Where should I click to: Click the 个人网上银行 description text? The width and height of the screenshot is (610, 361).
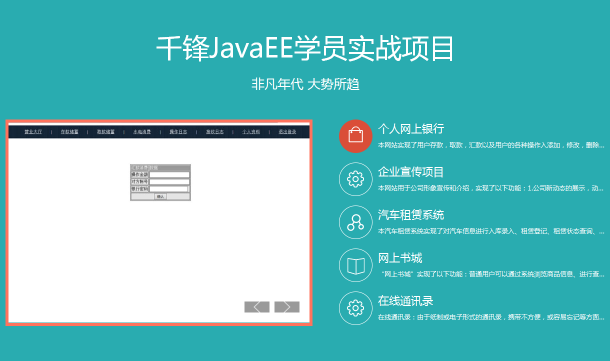[491, 145]
